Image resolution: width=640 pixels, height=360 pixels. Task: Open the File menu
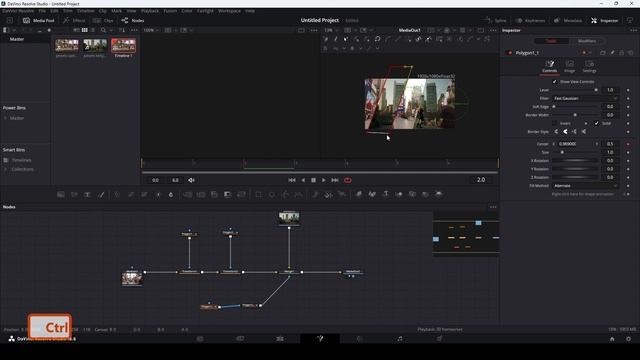(42, 11)
